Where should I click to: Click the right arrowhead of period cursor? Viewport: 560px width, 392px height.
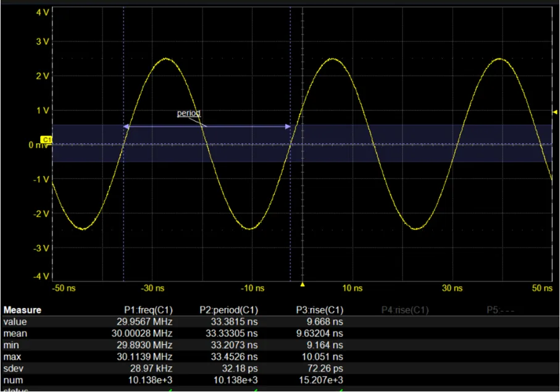pos(288,127)
